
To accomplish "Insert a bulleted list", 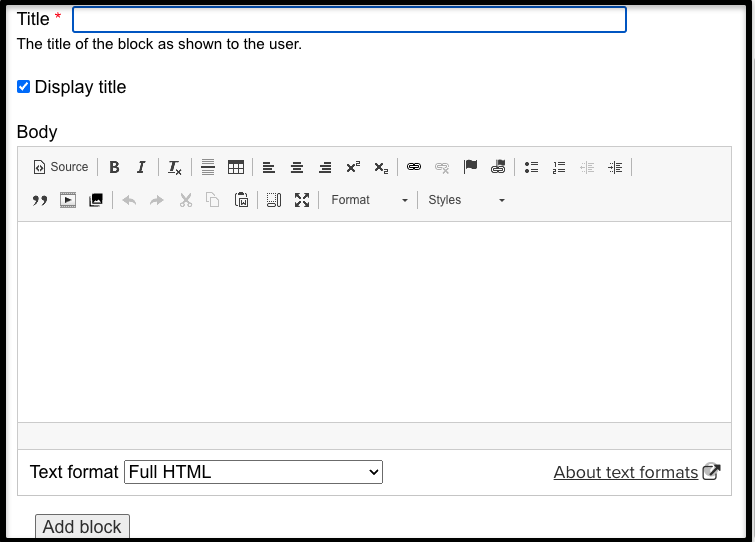I will click(x=532, y=167).
